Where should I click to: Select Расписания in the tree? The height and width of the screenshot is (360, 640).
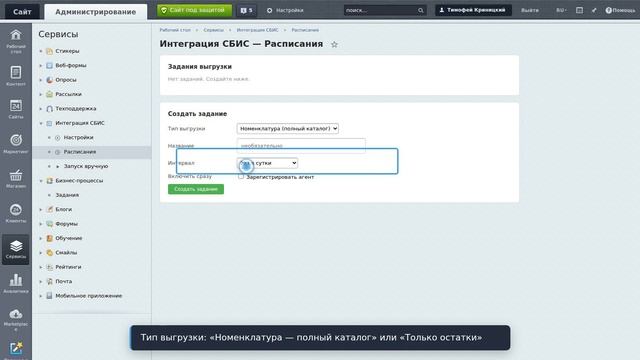(80, 152)
